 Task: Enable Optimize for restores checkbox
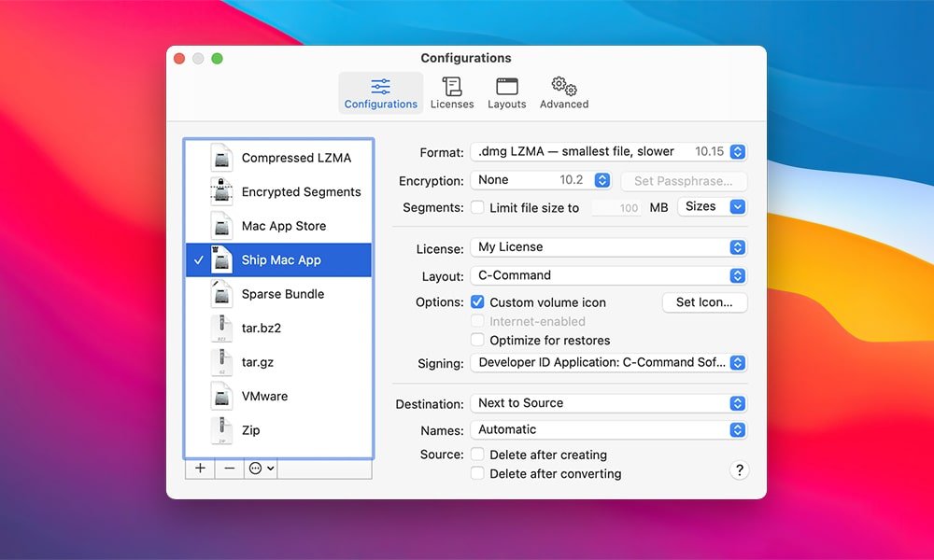coord(477,341)
